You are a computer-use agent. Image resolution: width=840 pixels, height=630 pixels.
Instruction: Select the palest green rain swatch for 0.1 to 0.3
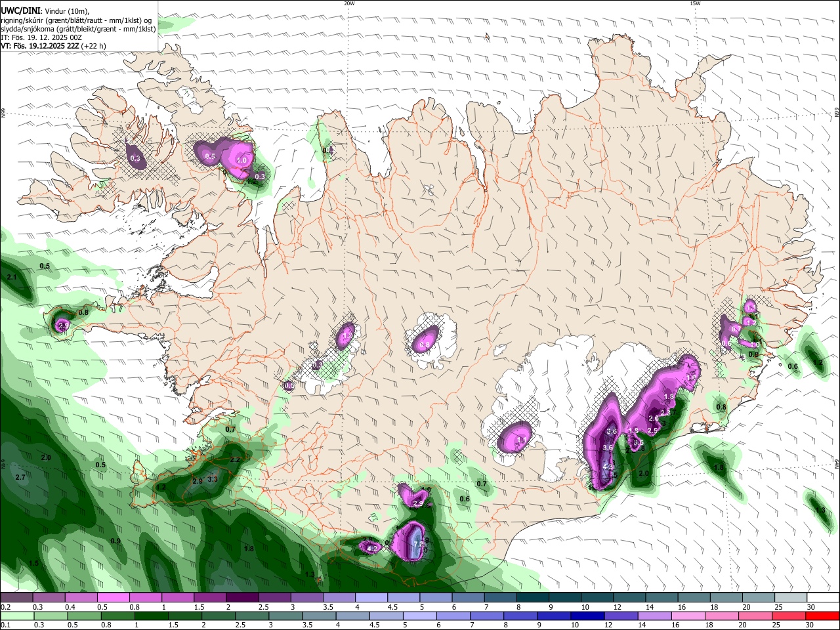click(x=18, y=616)
